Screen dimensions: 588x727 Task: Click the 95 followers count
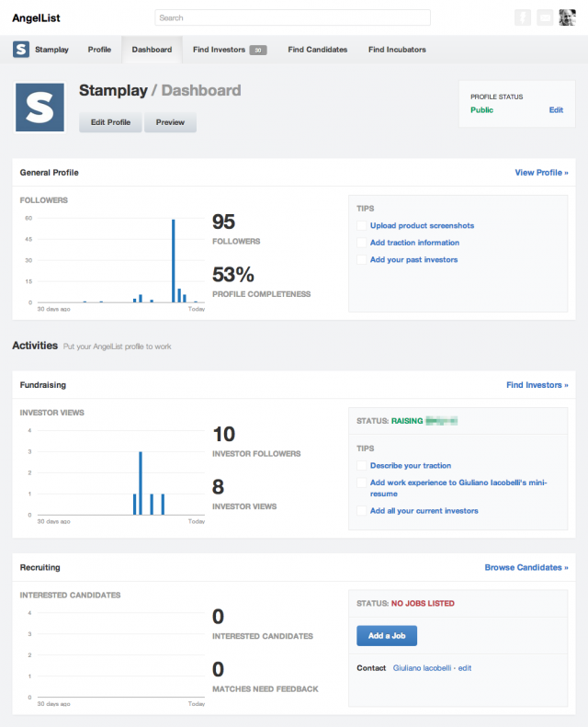coord(223,222)
